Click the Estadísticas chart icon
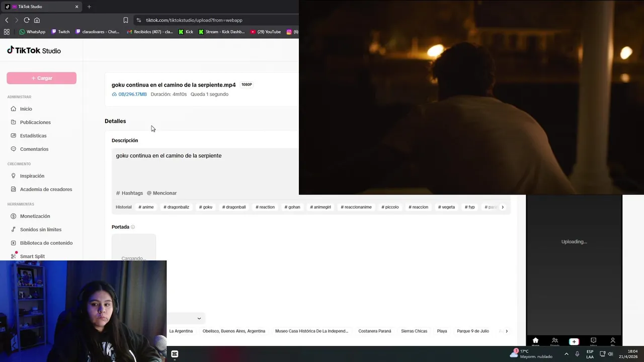This screenshot has width=644, height=362. point(14,136)
